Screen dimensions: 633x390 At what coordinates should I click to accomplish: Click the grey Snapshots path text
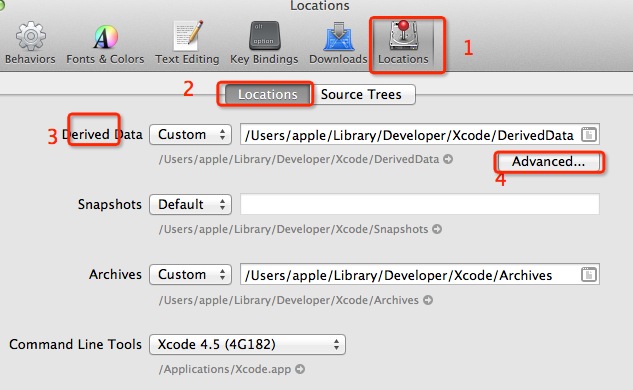tap(293, 229)
